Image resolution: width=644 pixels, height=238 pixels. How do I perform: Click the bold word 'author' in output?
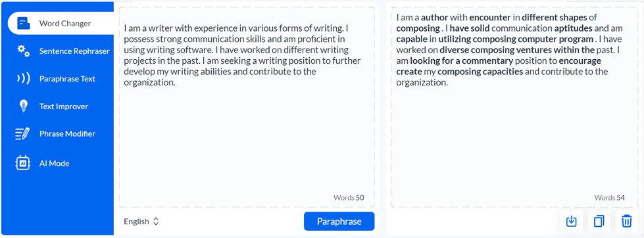(x=435, y=18)
